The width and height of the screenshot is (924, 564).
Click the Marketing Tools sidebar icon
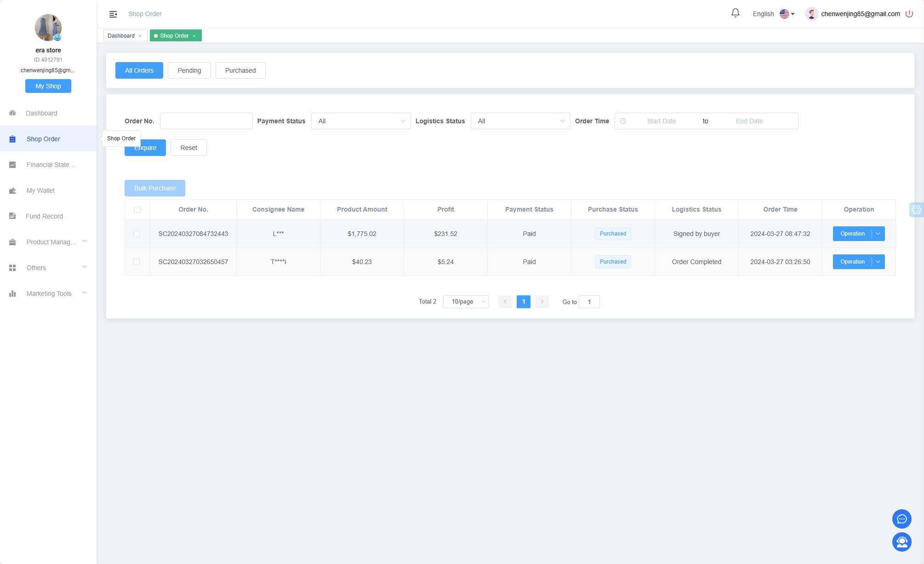click(12, 293)
